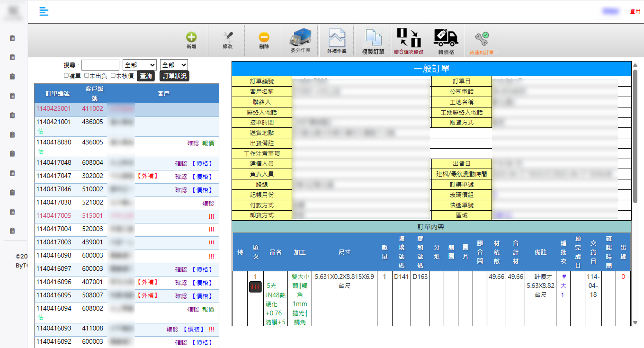Check the 未出貨 checkbox
Viewport: 644px width, 348px height.
tap(87, 76)
